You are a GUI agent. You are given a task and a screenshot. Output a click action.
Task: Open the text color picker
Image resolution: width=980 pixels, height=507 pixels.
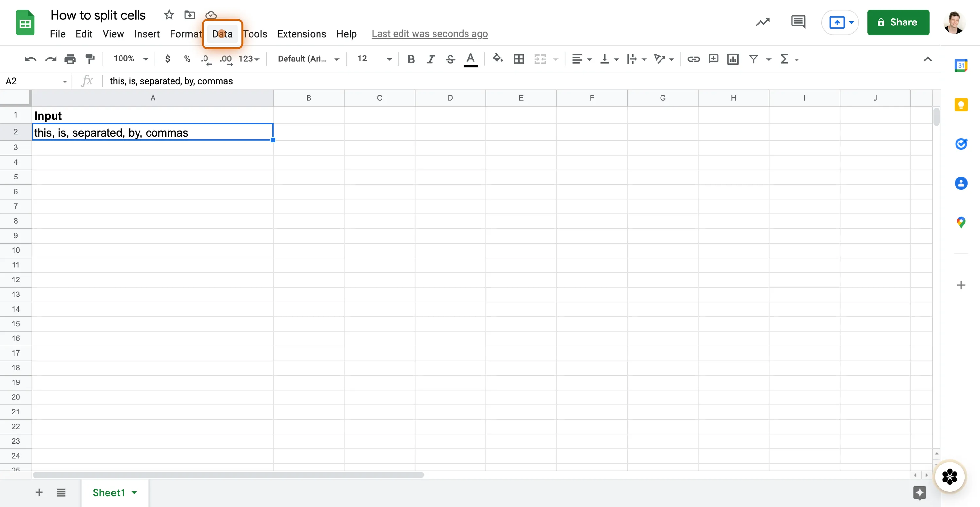pos(470,60)
